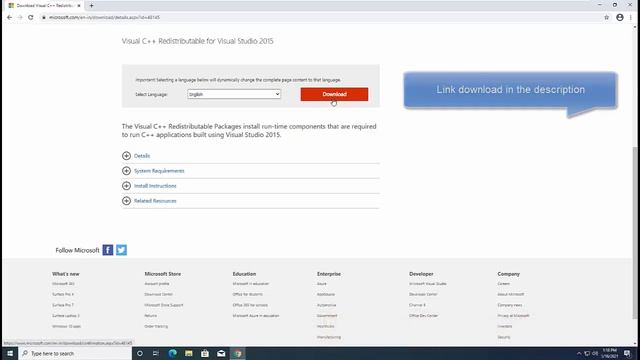This screenshot has width=640, height=360.
Task: Show hidden system tray icons chevron
Action: pos(579,353)
